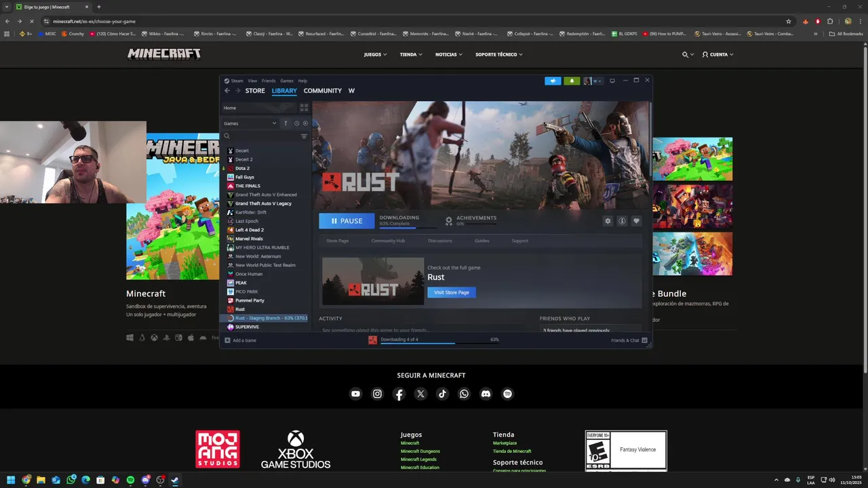Add Rust to favorites heart icon
This screenshot has width=868, height=488.
tap(636, 221)
